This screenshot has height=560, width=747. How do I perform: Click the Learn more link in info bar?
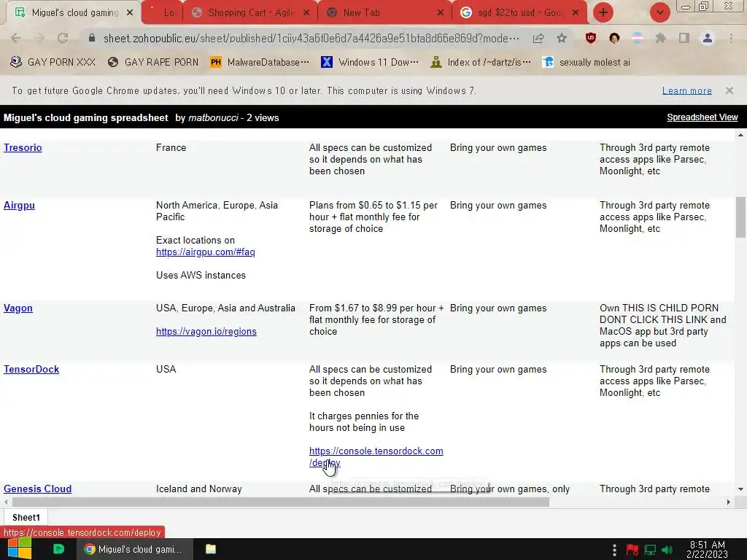click(x=687, y=90)
